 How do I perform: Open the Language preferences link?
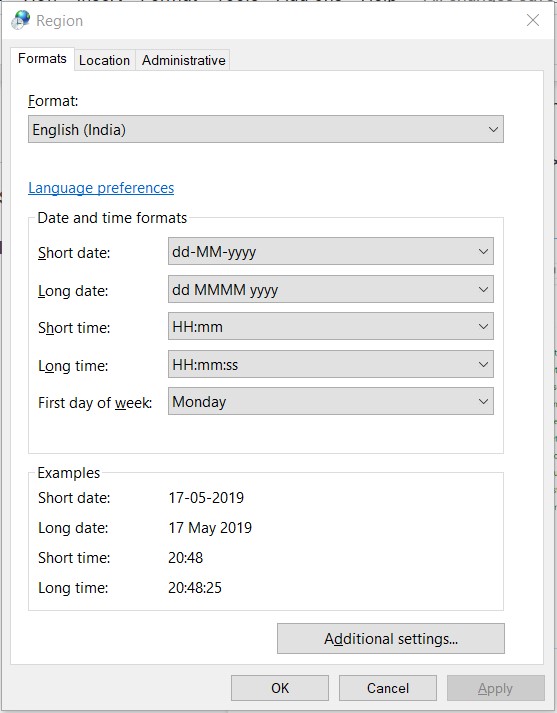point(101,188)
